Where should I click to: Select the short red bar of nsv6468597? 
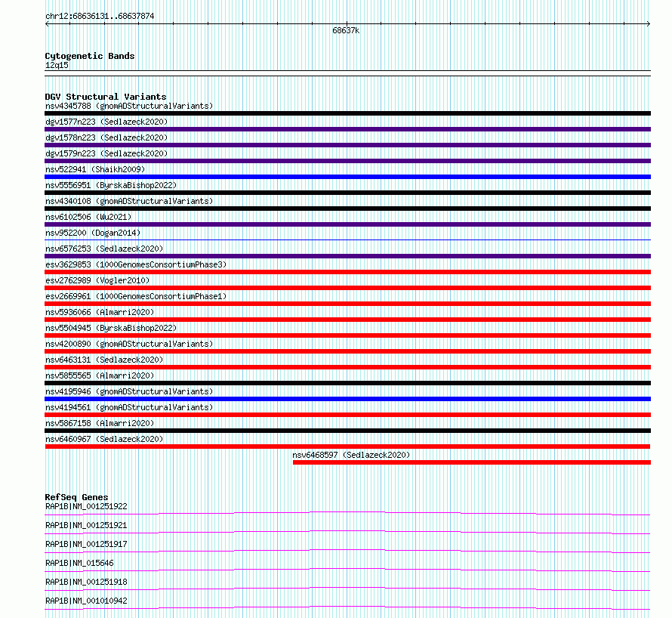[x=472, y=462]
